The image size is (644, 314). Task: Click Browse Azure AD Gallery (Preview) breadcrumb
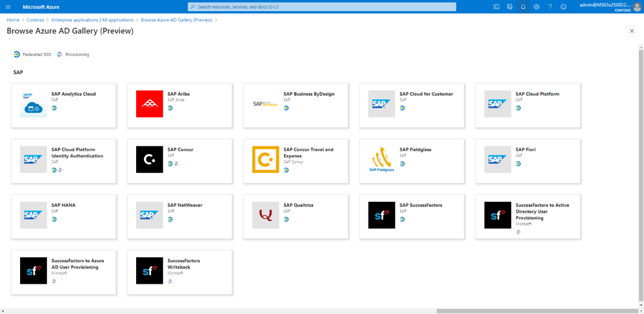(177, 20)
